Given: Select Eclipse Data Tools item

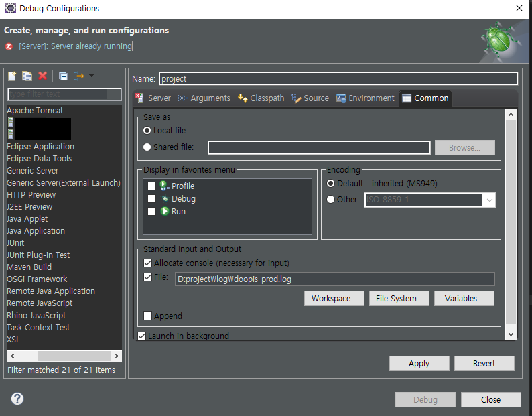Looking at the screenshot, I should tap(40, 159).
